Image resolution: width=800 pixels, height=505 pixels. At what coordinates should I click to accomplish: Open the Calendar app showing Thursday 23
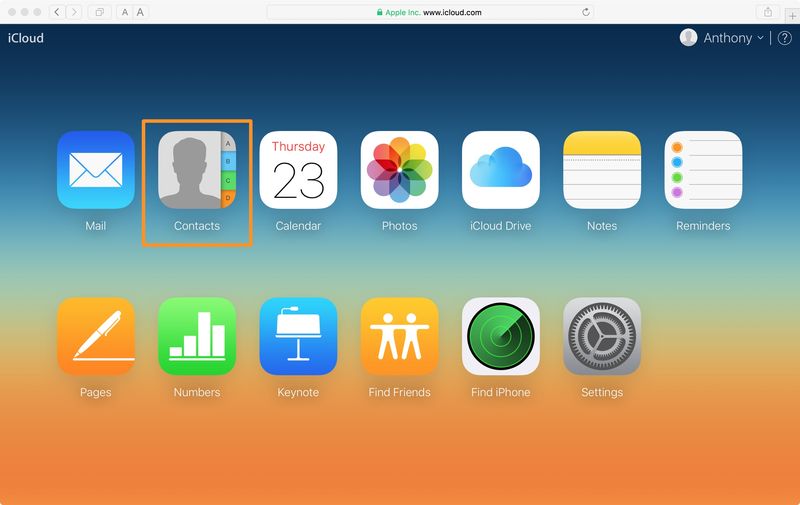point(298,170)
